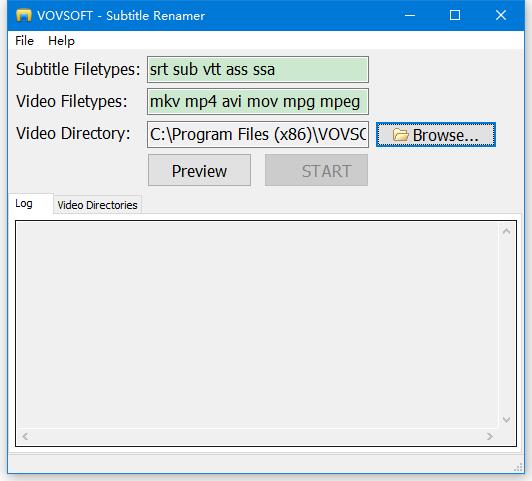
Task: Click the log scroll right arrow
Action: tap(489, 436)
